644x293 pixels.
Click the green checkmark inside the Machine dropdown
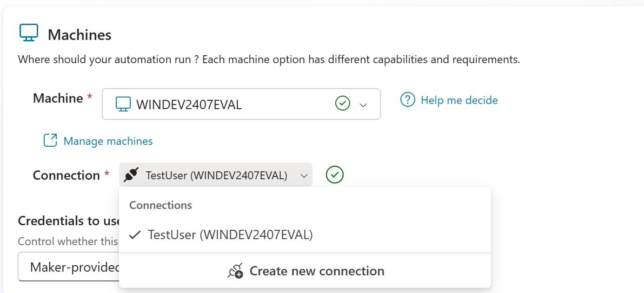tap(342, 104)
